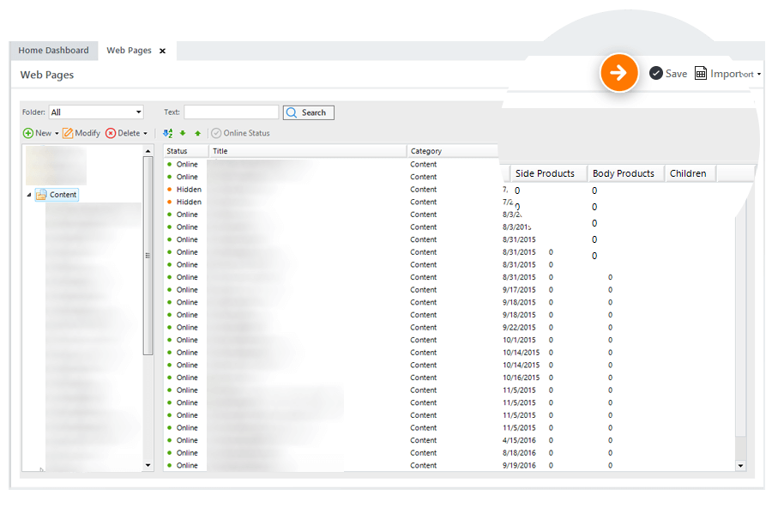This screenshot has height=532, width=772.
Task: Select row dated 10/1/2015
Action: [x=450, y=340]
